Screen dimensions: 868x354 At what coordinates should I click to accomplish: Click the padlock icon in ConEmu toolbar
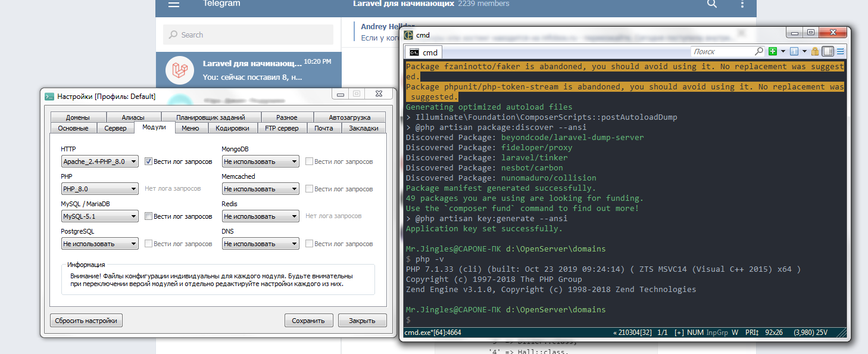tap(815, 52)
